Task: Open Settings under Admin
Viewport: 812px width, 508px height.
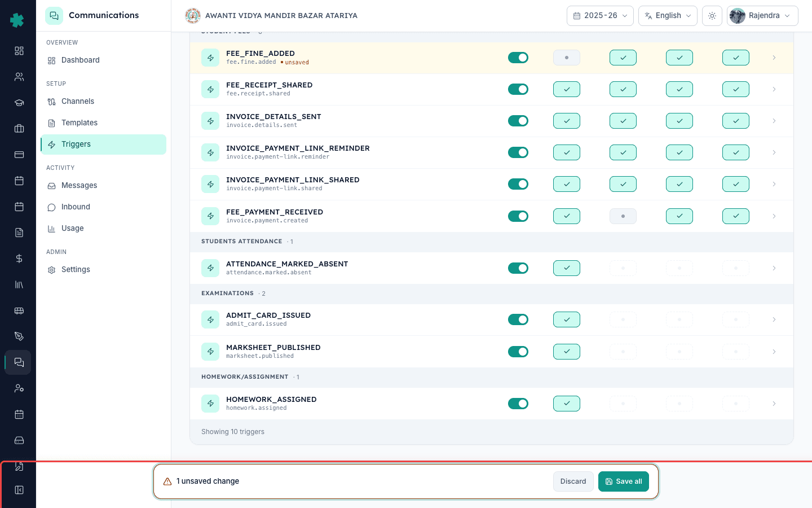Action: [x=103, y=270]
